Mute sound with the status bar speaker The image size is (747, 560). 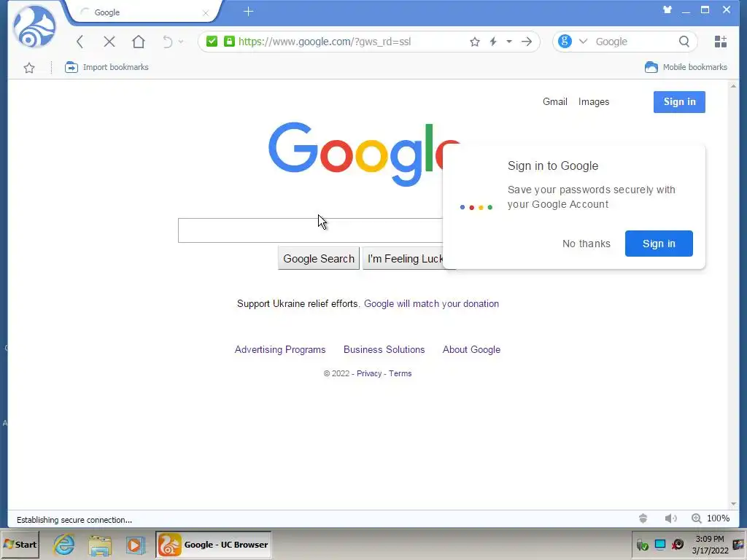tap(670, 518)
